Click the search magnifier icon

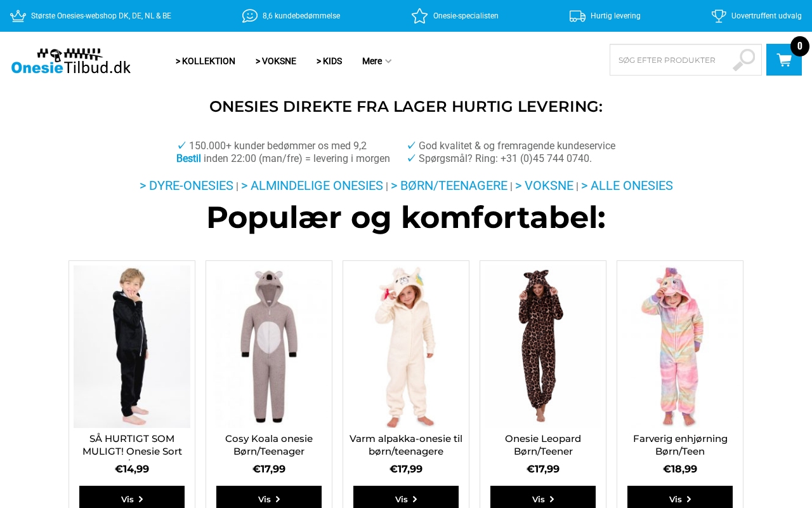point(744,60)
